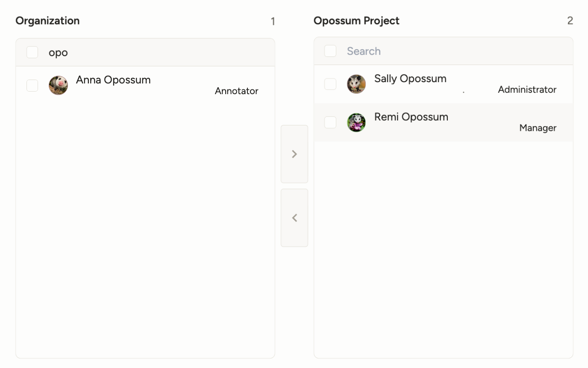The width and height of the screenshot is (588, 368).
Task: Click the Remi Opossum name
Action: coord(411,117)
